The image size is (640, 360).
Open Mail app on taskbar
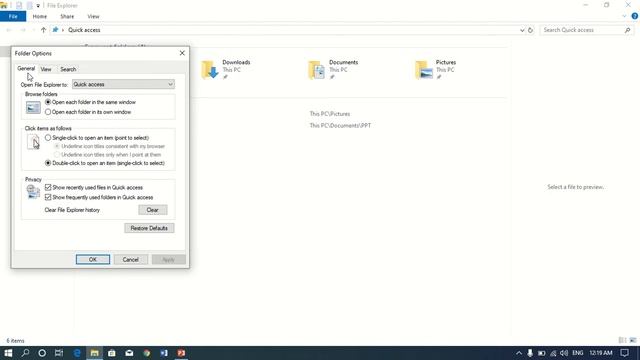pos(129,353)
